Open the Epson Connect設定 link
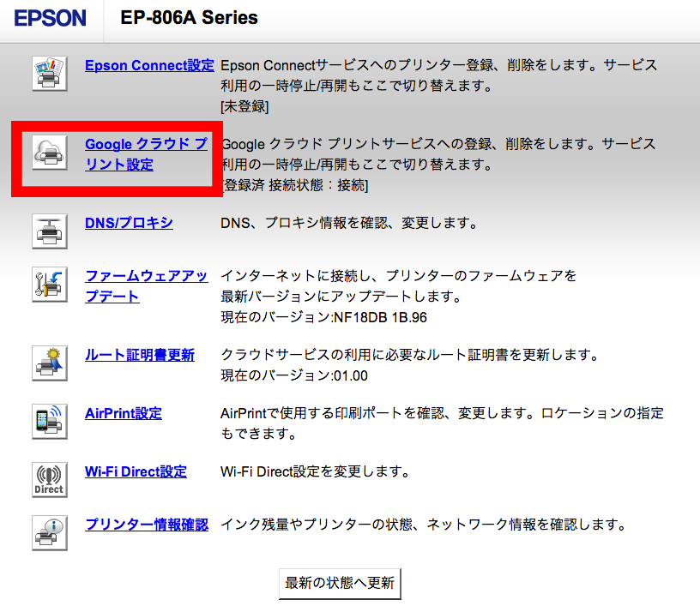 [x=149, y=65]
